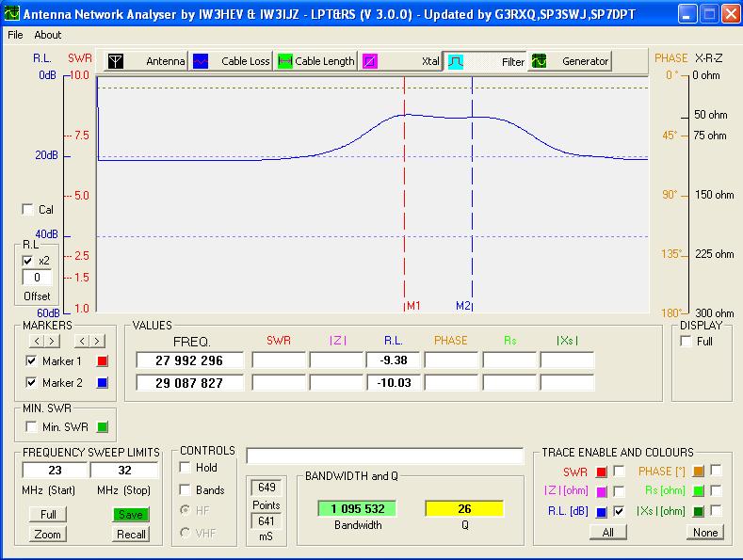Enable the Cal checkbox
743x560 pixels.
coord(27,210)
